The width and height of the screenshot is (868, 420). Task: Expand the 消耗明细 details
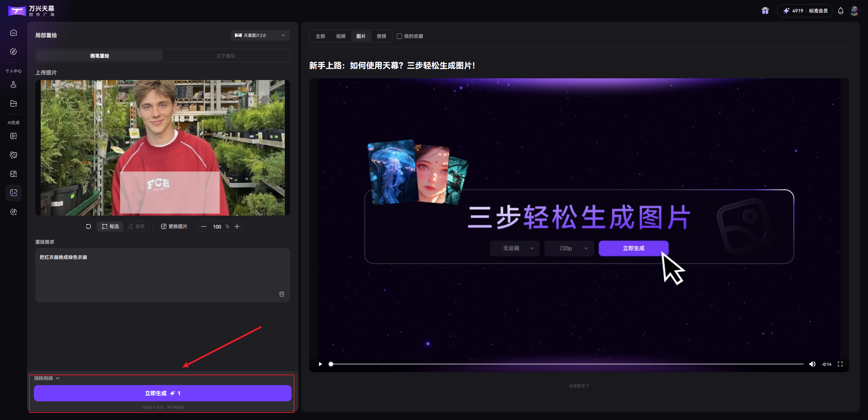pyautogui.click(x=46, y=378)
